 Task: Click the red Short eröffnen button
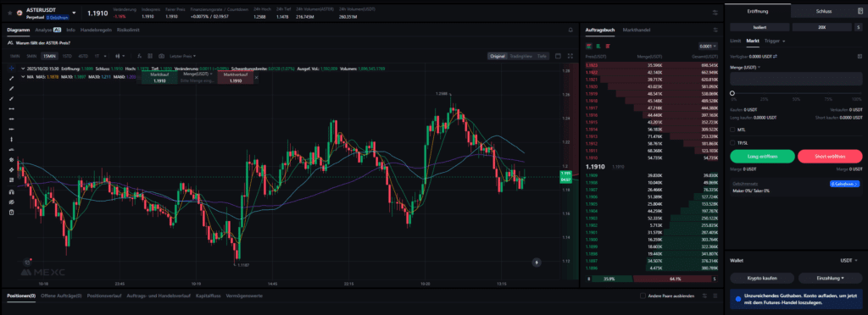[830, 157]
